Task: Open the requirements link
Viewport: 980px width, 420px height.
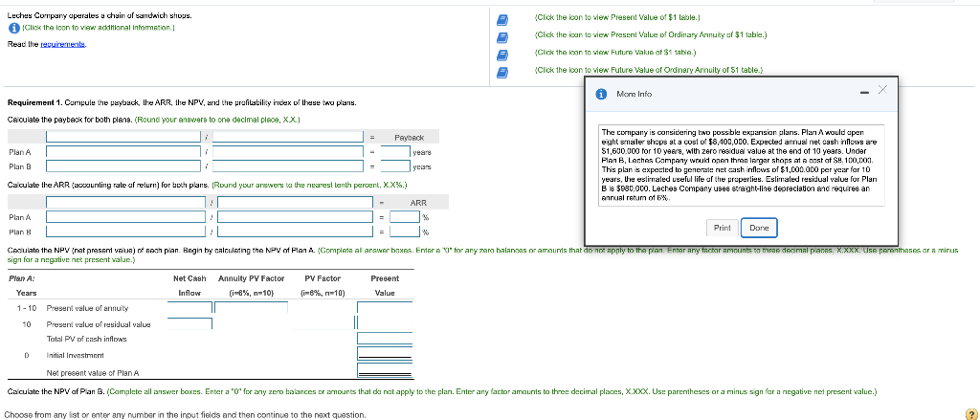Action: pos(63,44)
